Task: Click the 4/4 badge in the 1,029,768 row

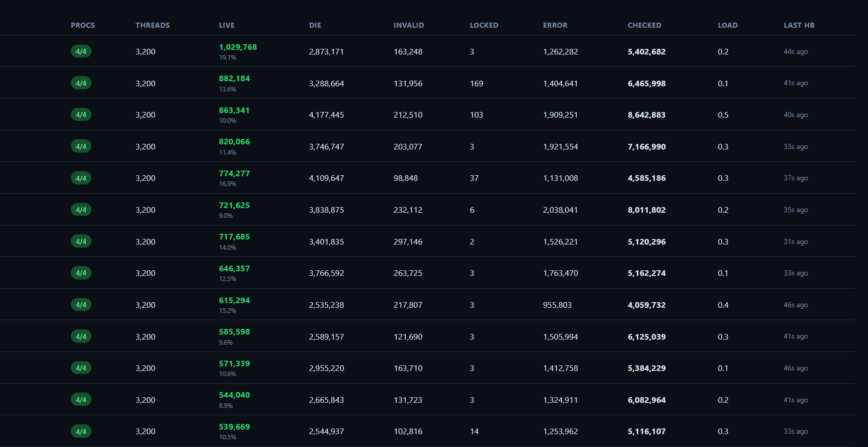Action: (81, 51)
